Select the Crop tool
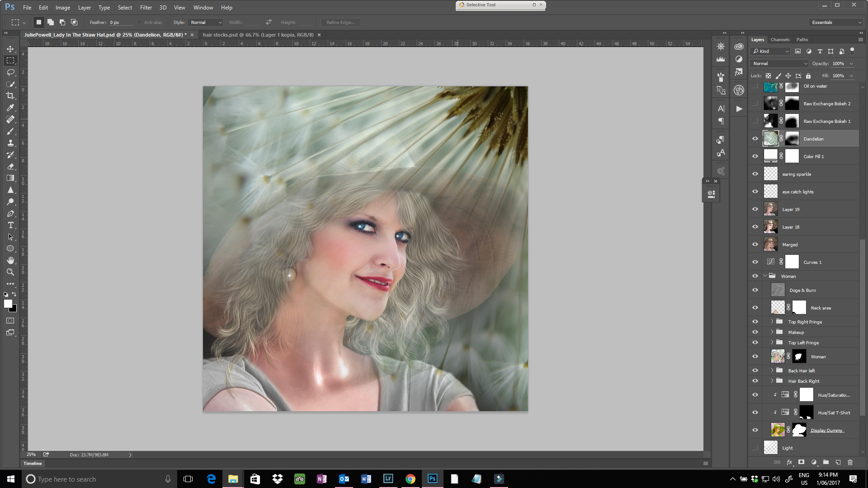Viewport: 868px width, 488px height. [10, 96]
